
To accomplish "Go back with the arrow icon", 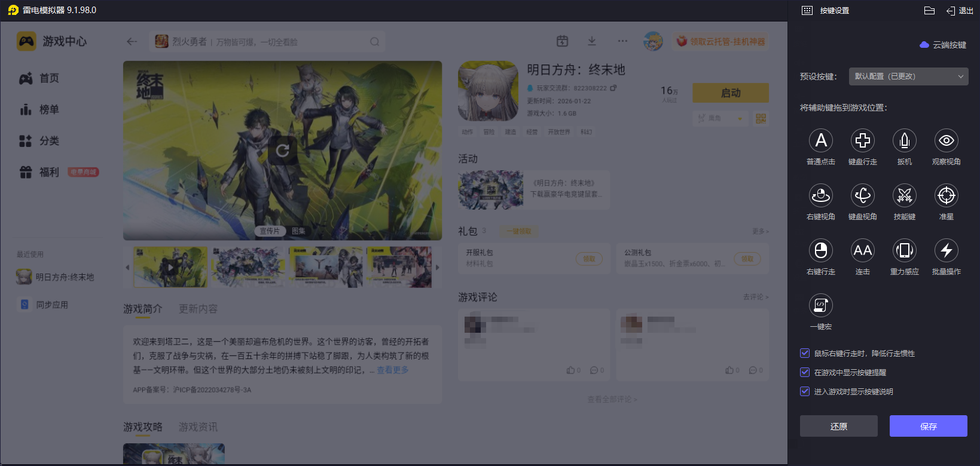I will [132, 41].
